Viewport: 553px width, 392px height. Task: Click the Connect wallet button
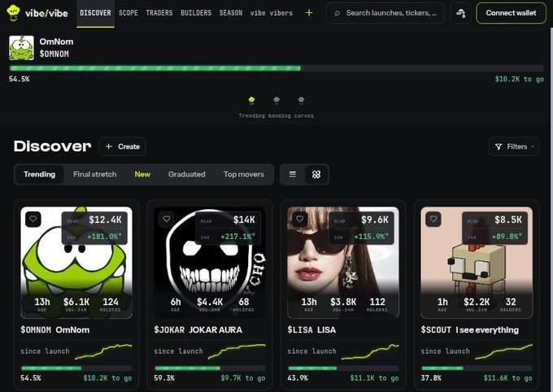click(x=511, y=13)
